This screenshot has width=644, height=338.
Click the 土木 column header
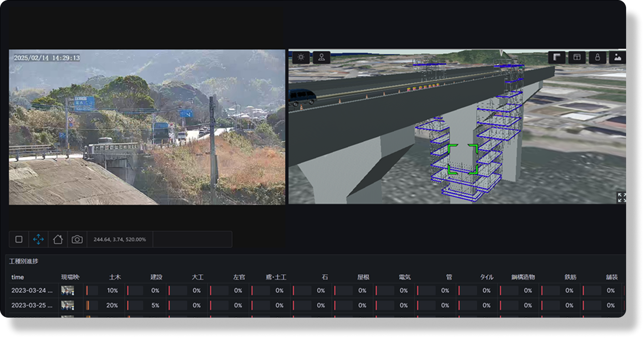click(115, 277)
